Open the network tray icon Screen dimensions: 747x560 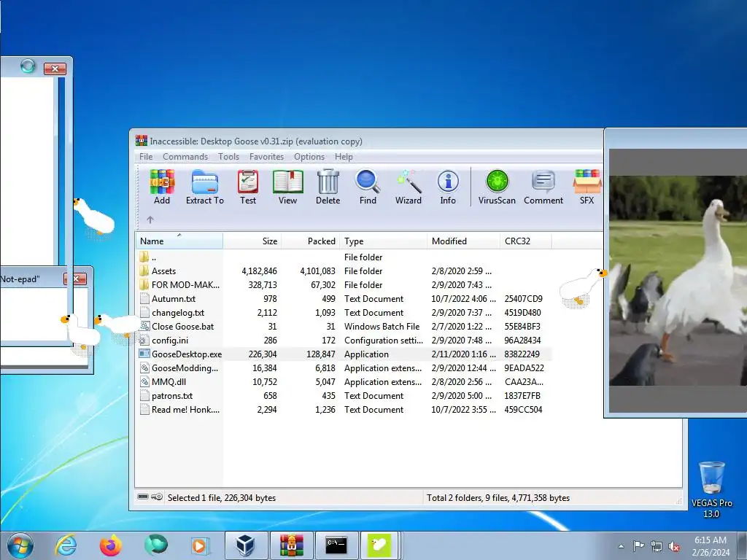pyautogui.click(x=657, y=547)
